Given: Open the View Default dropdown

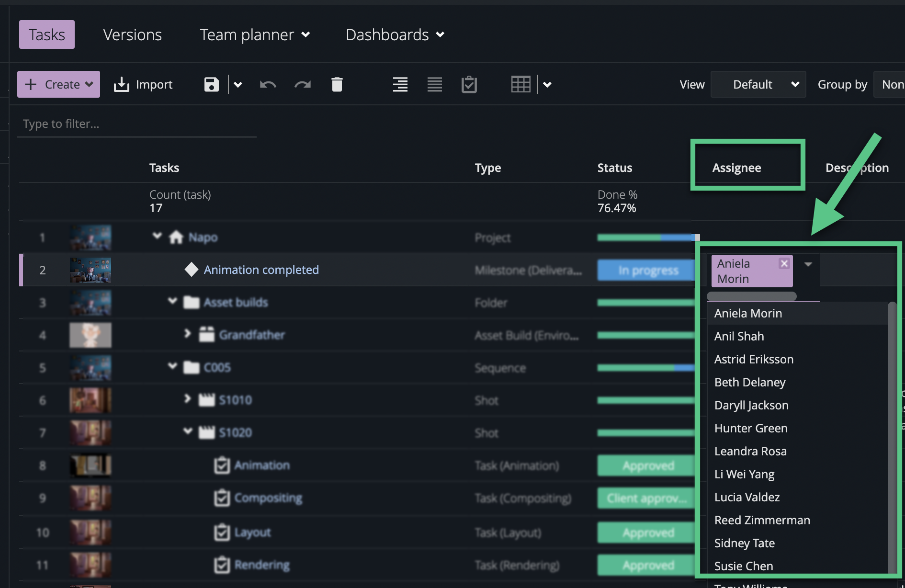Looking at the screenshot, I should [758, 85].
